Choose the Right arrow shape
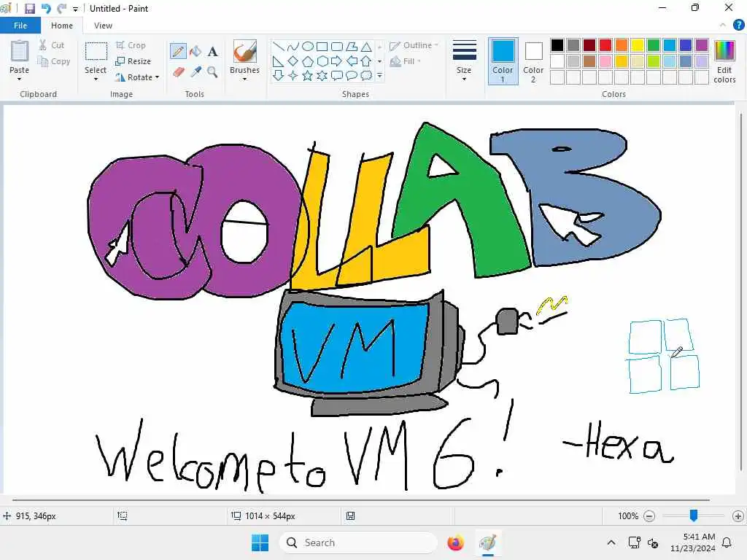 pos(337,61)
